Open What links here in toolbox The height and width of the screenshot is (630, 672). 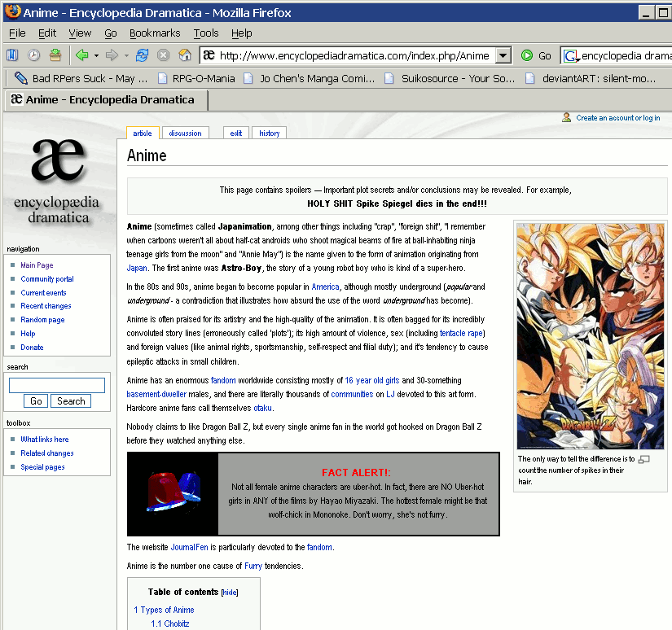(45, 440)
